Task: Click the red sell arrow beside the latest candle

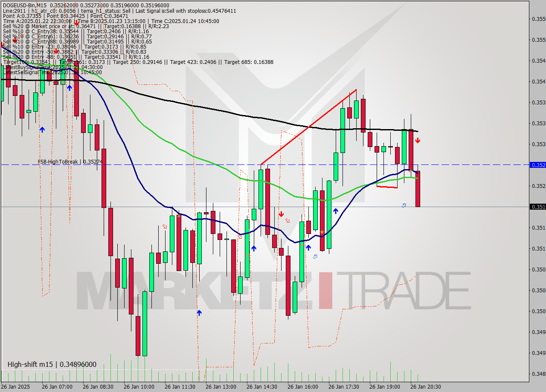Action: pos(418,140)
